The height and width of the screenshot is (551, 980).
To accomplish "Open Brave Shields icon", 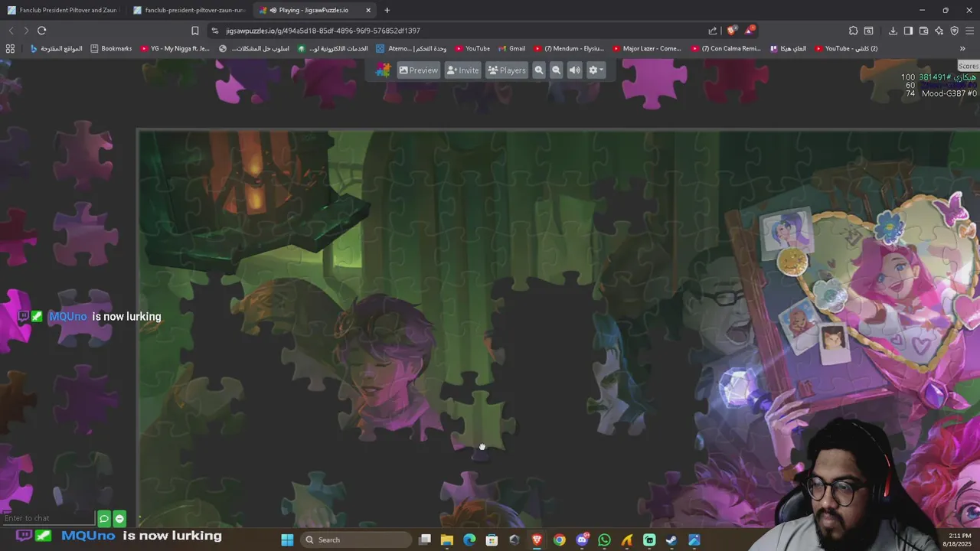I will click(732, 31).
